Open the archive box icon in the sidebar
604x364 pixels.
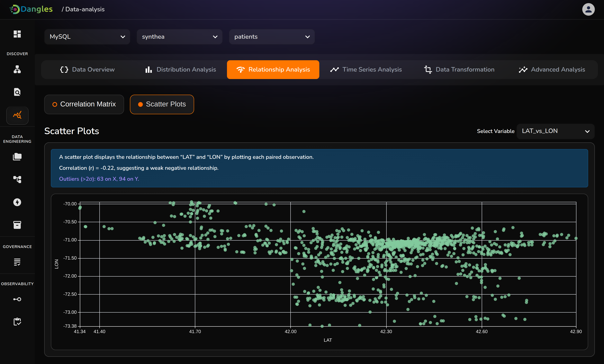(x=17, y=225)
